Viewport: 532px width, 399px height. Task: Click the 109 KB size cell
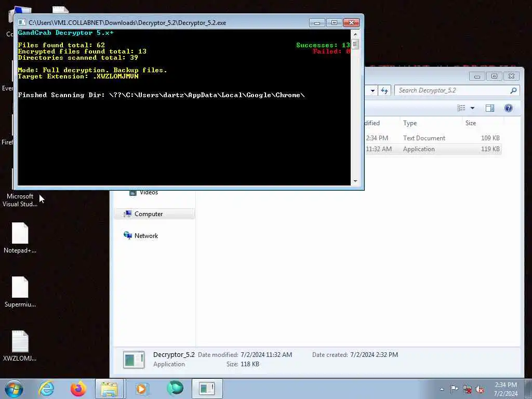(490, 138)
